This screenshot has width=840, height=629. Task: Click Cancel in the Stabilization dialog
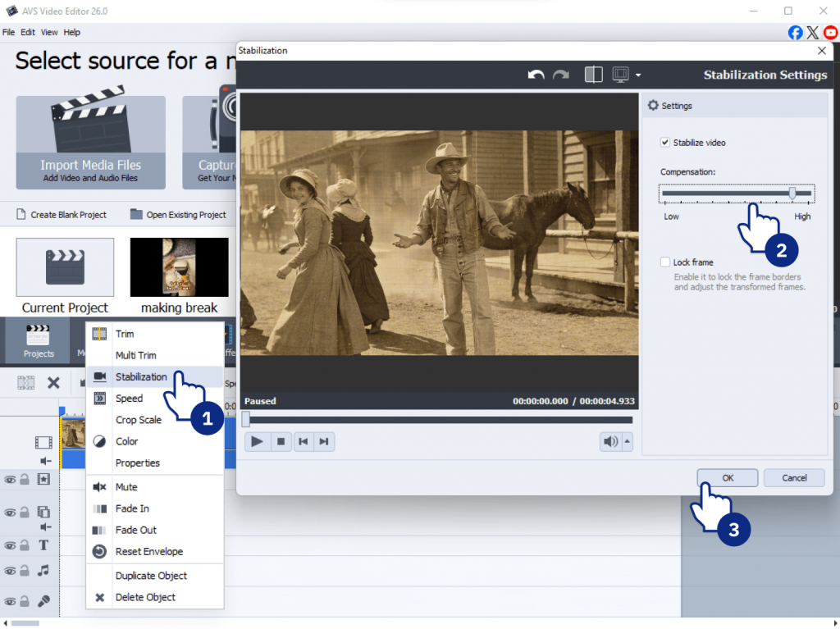click(x=794, y=478)
